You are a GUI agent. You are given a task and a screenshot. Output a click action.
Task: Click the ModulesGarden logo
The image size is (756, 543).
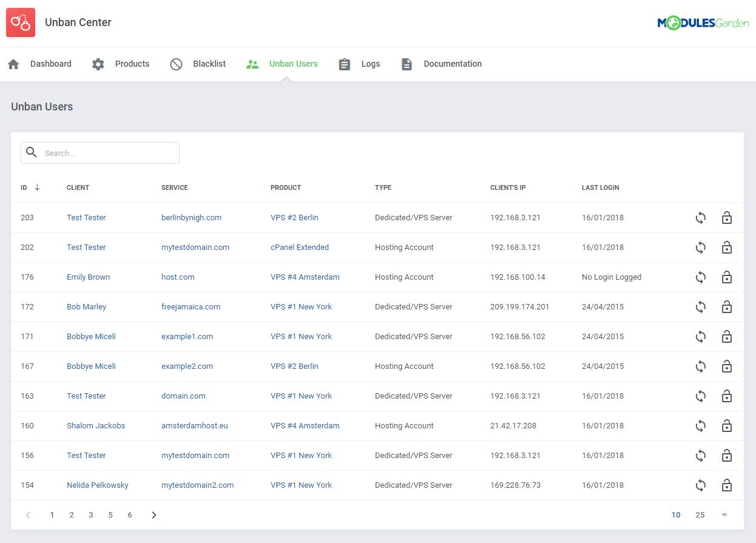(703, 23)
